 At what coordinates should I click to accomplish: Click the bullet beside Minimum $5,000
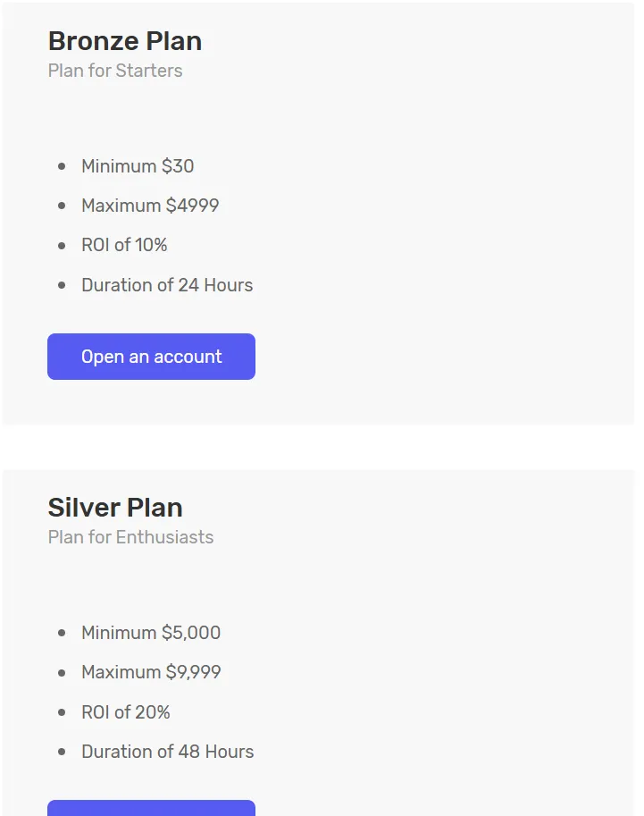tap(62, 633)
